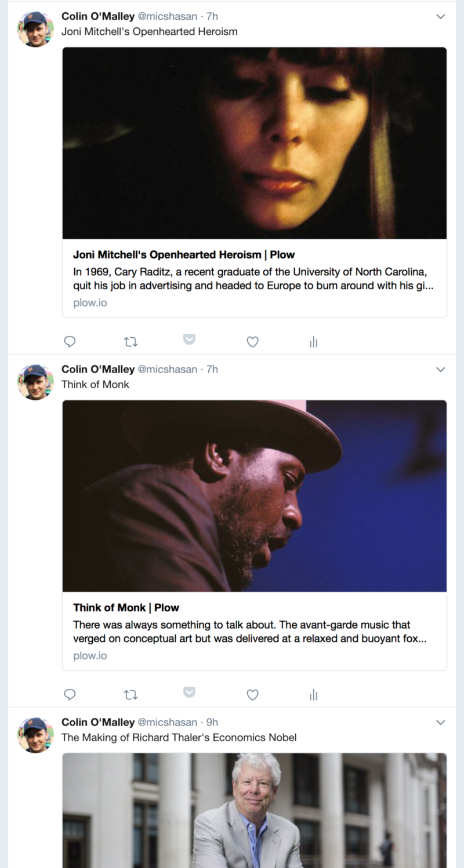
Task: Bookmark the Joni Mitchell tweet
Action: pyautogui.click(x=189, y=339)
